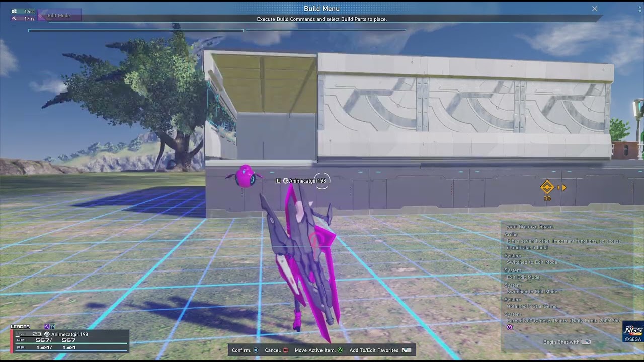Click the 'Exit Edit Mode' chat line
644x362 pixels.
point(523,277)
